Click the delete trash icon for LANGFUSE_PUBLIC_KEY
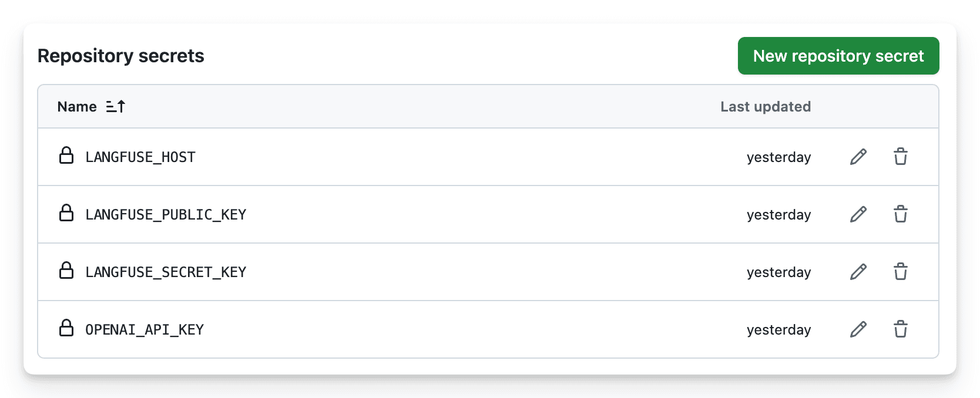The height and width of the screenshot is (398, 980). (x=901, y=214)
